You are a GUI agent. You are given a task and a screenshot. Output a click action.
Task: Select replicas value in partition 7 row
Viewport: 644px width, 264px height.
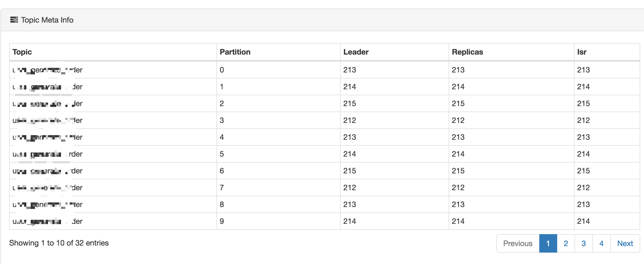(x=512, y=188)
